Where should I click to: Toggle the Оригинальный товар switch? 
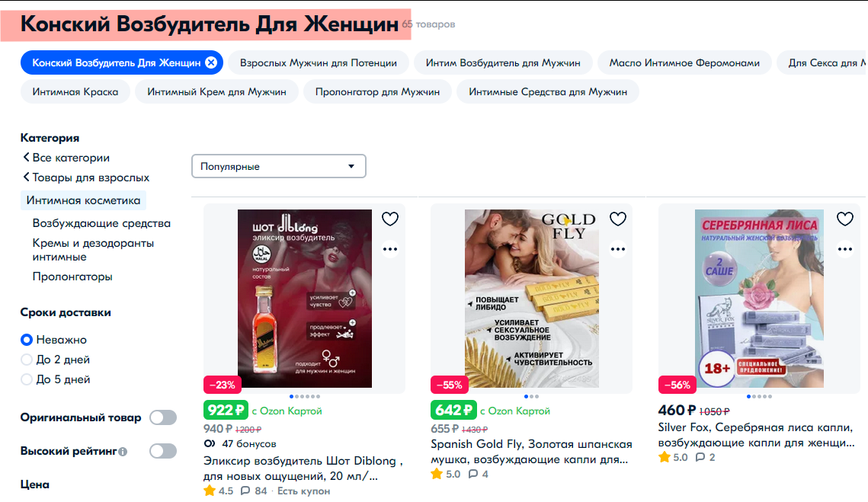click(163, 417)
